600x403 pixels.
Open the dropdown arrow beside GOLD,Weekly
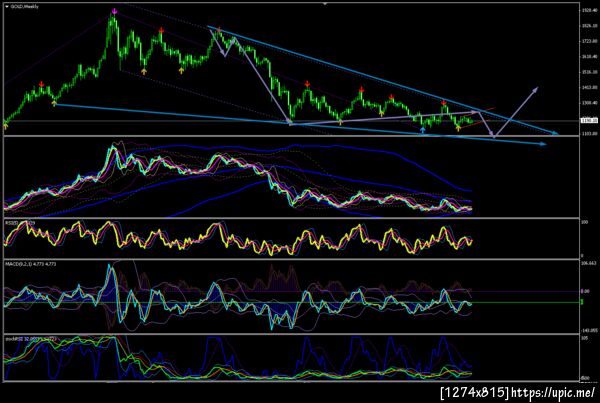(x=7, y=7)
